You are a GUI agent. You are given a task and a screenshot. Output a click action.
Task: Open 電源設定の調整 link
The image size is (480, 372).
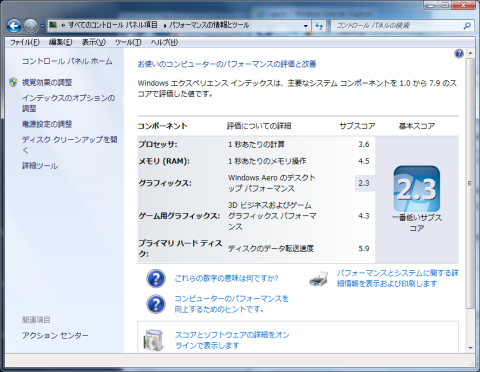point(47,124)
